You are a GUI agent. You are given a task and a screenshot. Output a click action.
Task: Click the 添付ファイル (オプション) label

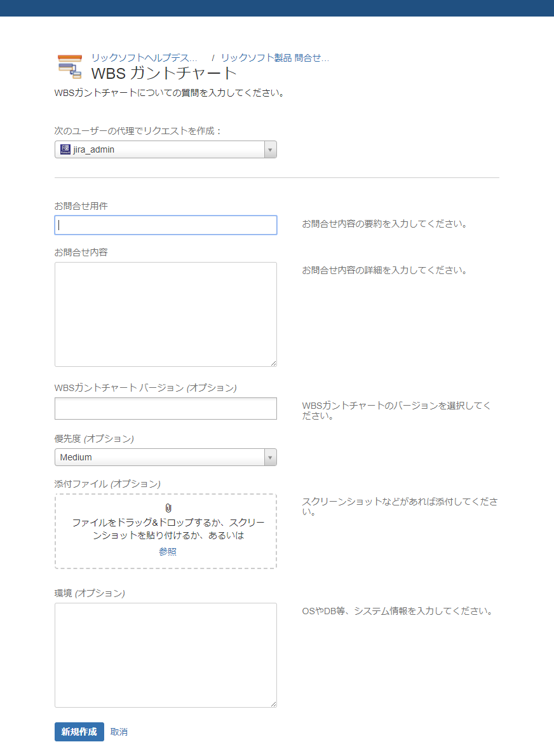pyautogui.click(x=107, y=484)
